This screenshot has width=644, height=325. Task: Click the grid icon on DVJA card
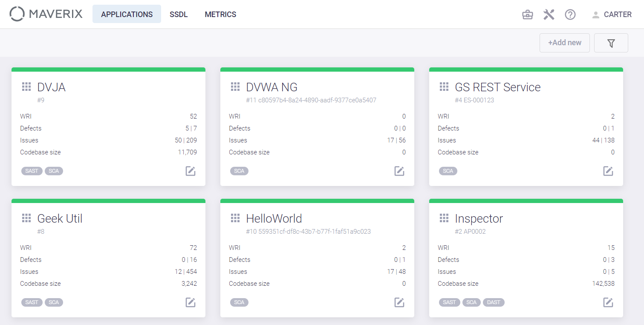click(26, 87)
